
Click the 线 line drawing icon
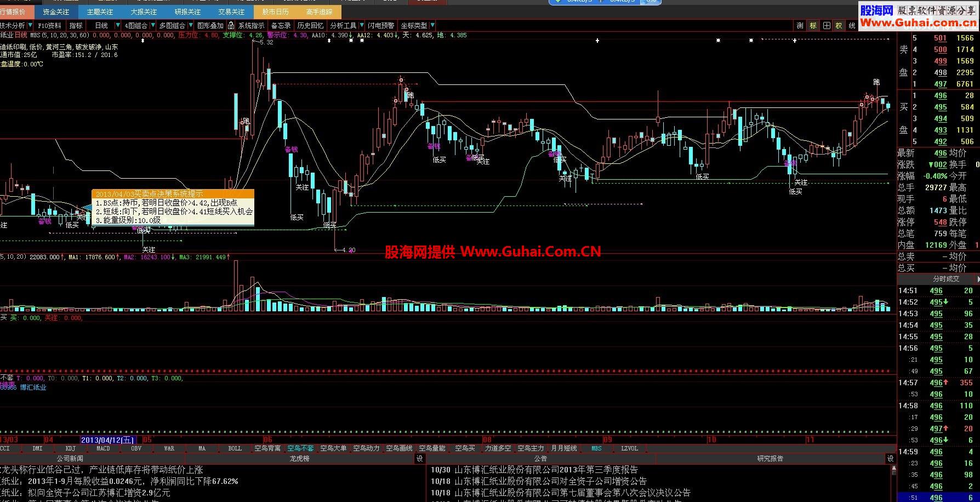click(852, 25)
